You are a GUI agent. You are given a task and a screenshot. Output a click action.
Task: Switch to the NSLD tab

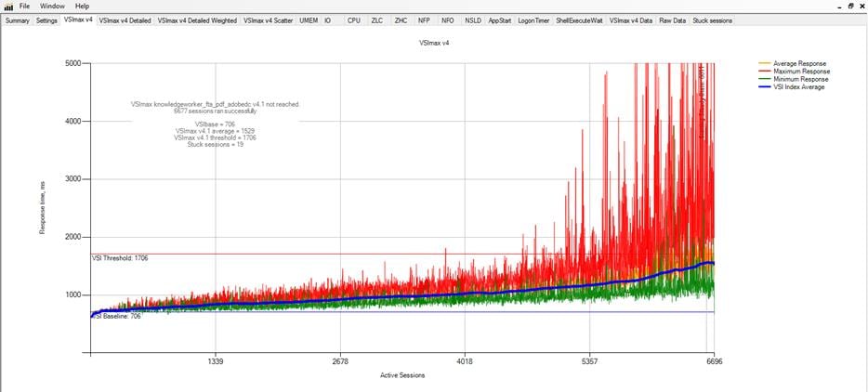(473, 20)
